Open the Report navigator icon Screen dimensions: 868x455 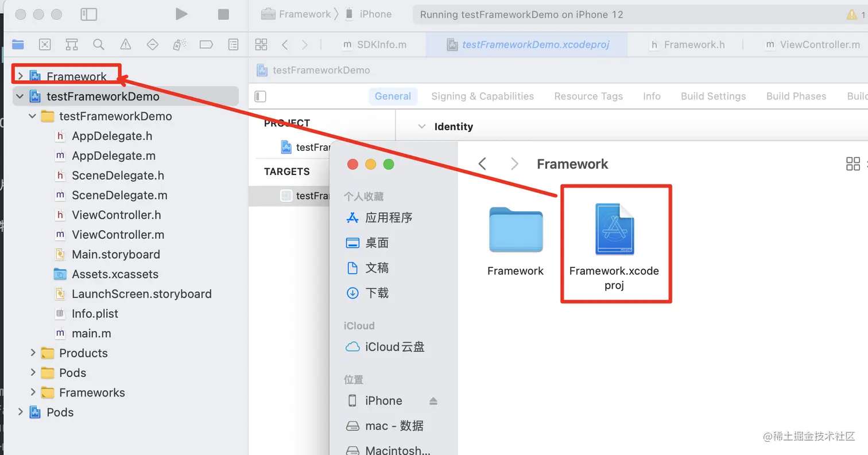pos(233,44)
